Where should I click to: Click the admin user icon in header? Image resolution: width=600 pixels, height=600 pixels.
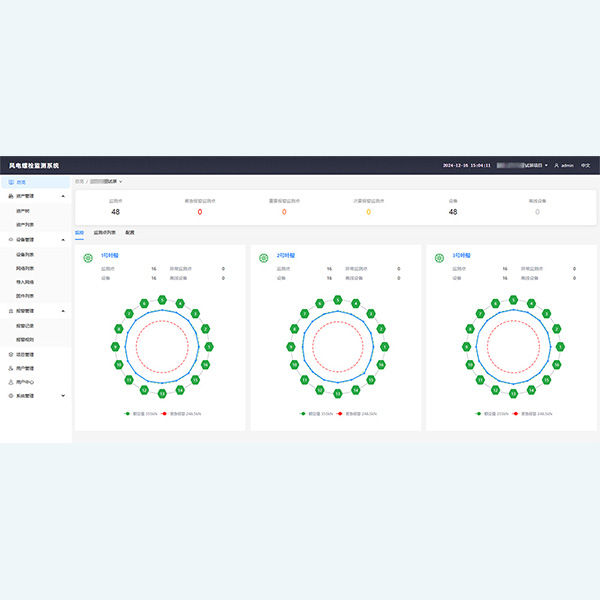tap(557, 165)
